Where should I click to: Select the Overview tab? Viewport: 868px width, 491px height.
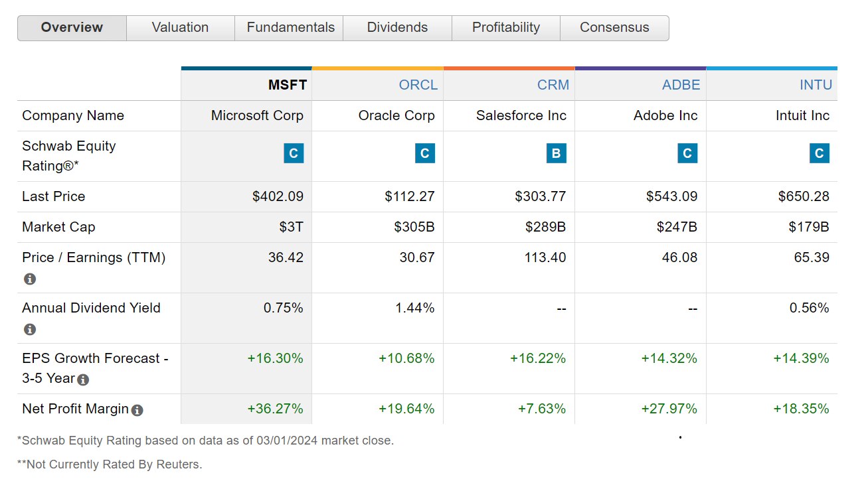coord(72,28)
